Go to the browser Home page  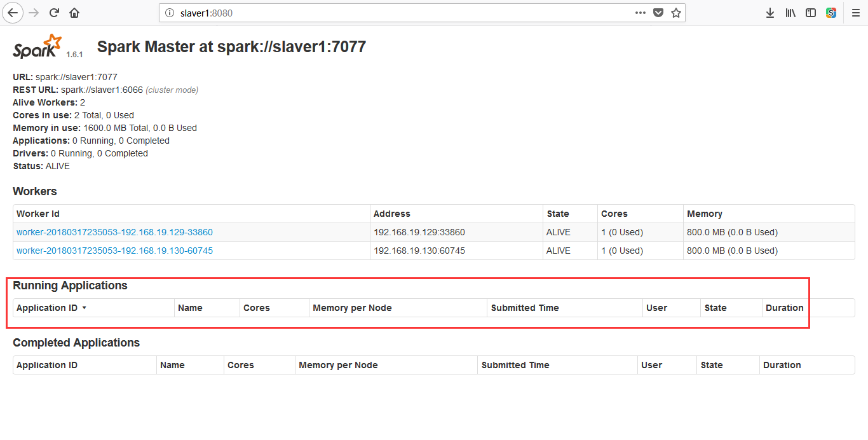(74, 13)
